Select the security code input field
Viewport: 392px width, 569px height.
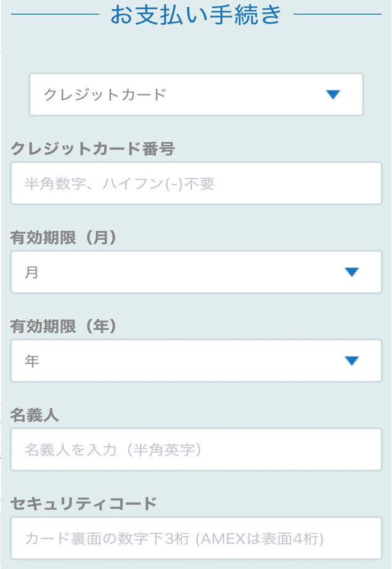pyautogui.click(x=196, y=538)
